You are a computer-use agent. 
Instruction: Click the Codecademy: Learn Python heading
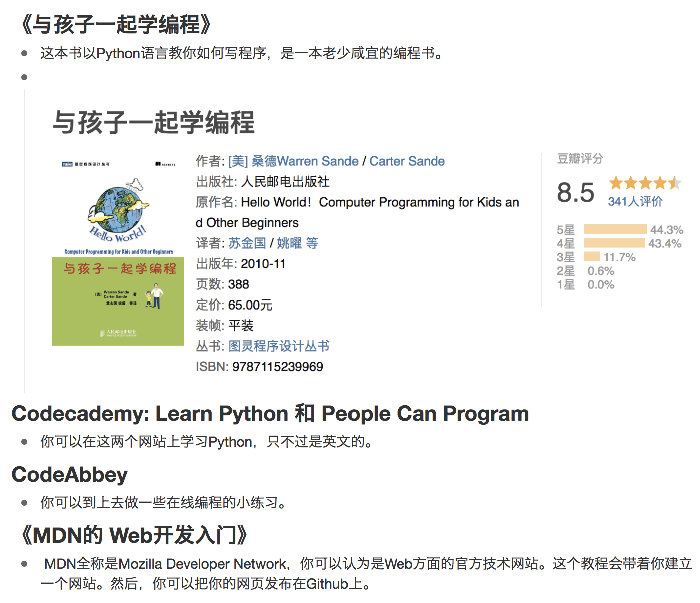tap(270, 414)
